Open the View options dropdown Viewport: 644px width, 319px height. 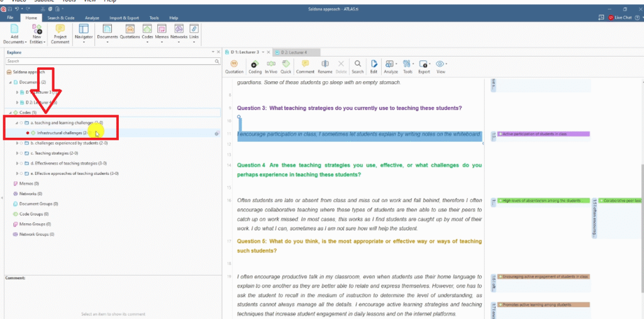click(x=440, y=66)
